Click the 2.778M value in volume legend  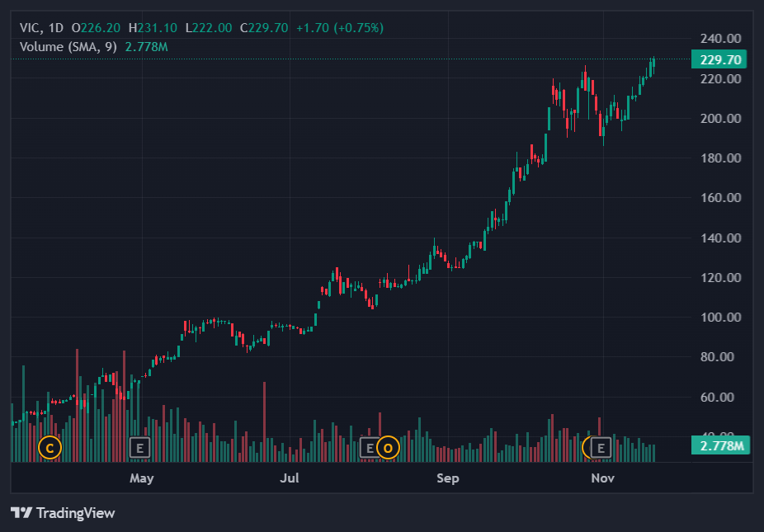(x=146, y=46)
